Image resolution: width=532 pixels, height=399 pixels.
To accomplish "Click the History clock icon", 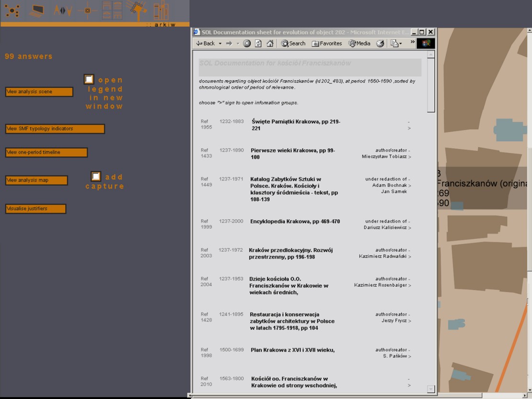I will point(380,43).
